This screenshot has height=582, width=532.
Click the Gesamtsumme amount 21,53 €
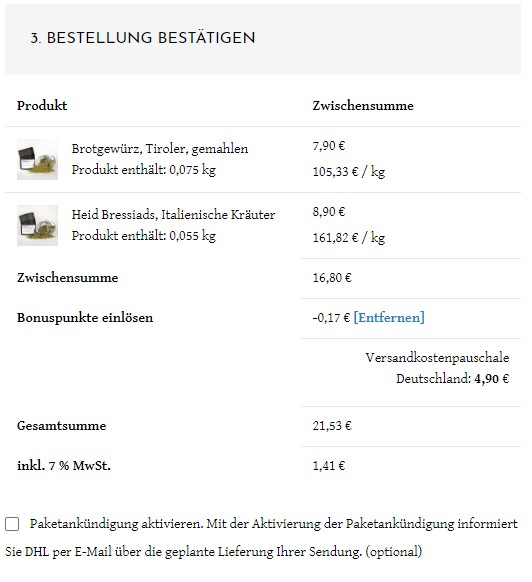click(332, 426)
